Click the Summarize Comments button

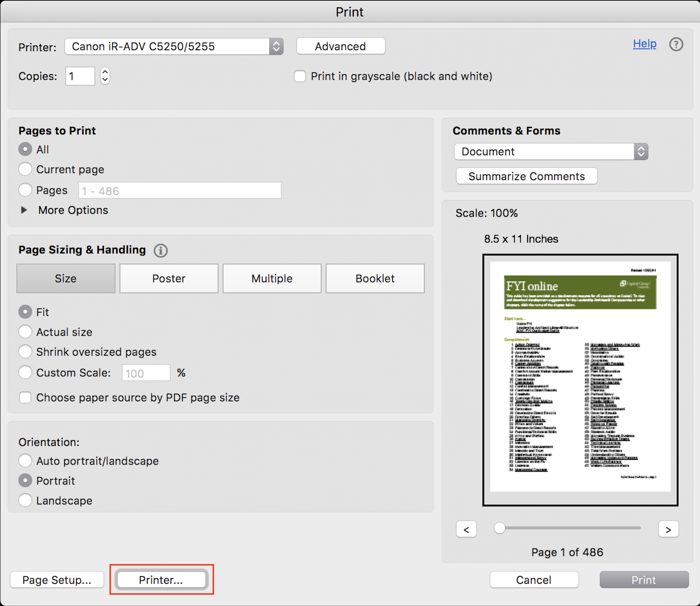coord(527,176)
